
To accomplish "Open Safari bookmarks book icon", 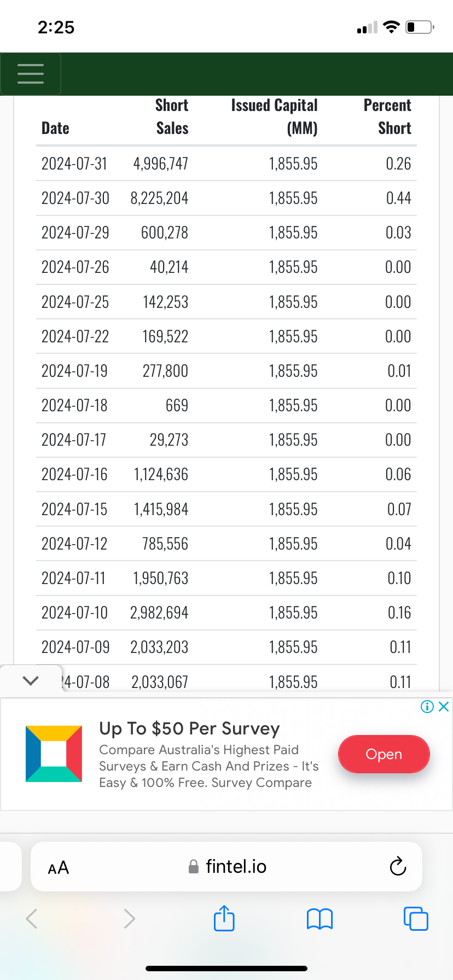I will tap(320, 919).
